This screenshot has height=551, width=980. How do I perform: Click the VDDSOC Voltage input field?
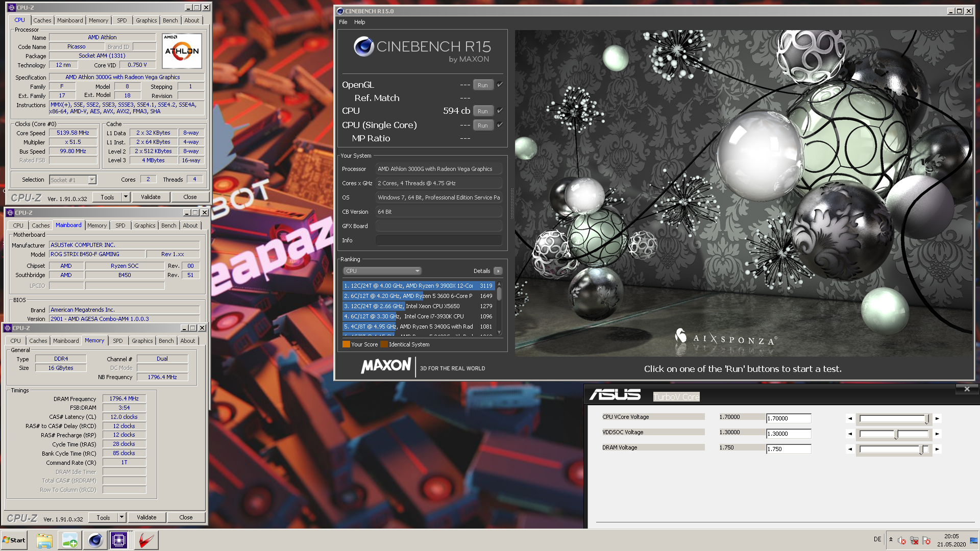[789, 434]
